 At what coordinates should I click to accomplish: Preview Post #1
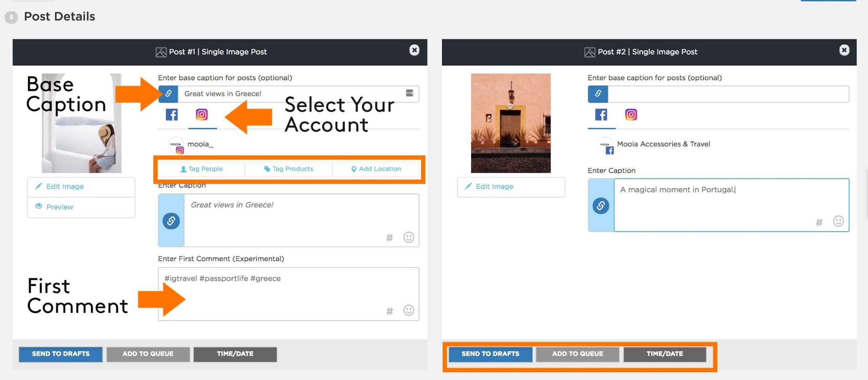click(81, 207)
